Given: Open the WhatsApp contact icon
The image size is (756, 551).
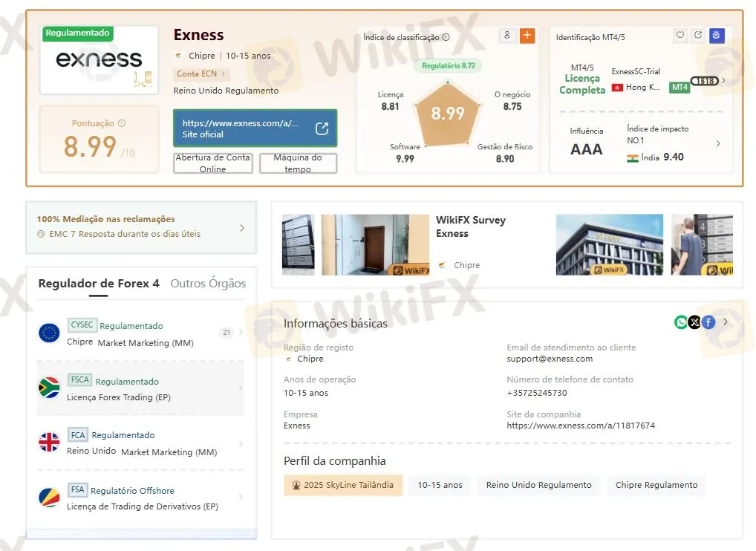Looking at the screenshot, I should click(x=681, y=322).
